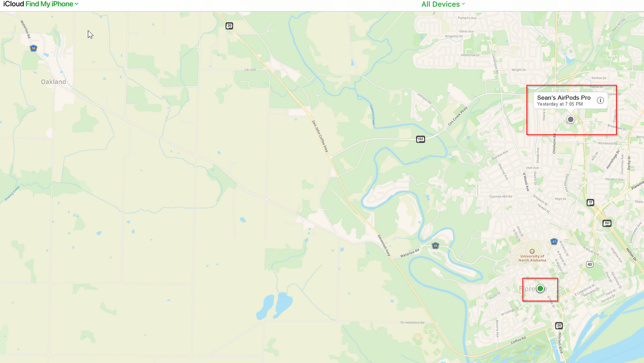
Task: Select the gray AirPods location dot
Action: pos(570,119)
